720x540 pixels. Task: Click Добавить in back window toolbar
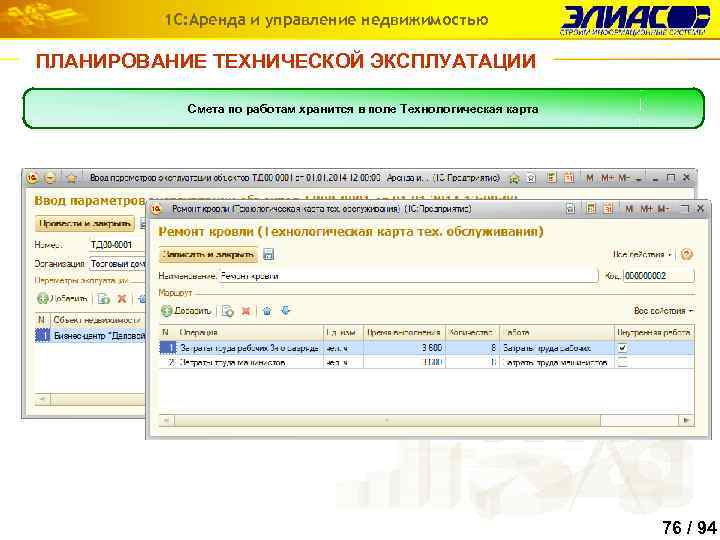click(62, 298)
